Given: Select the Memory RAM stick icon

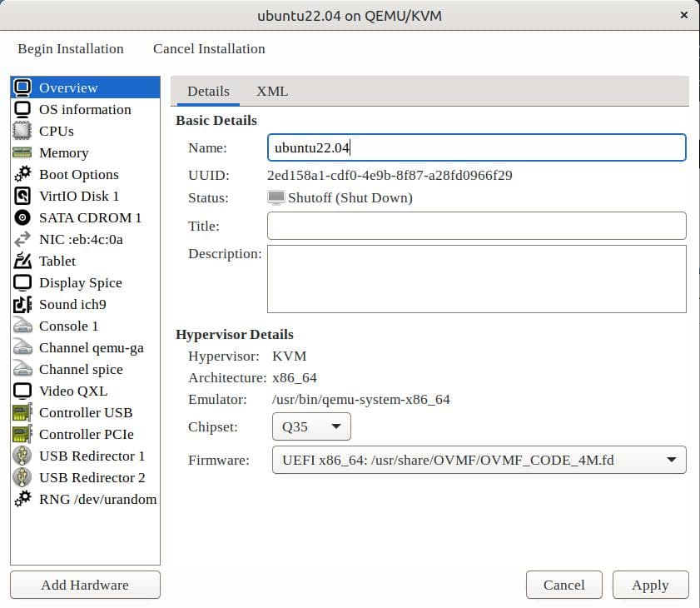Looking at the screenshot, I should coord(22,152).
